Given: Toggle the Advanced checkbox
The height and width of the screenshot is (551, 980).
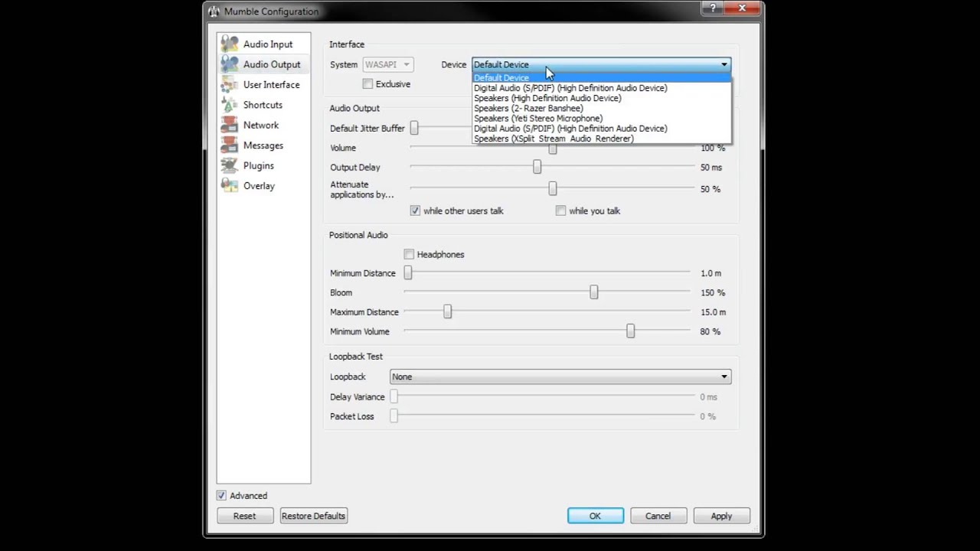Looking at the screenshot, I should (x=221, y=496).
